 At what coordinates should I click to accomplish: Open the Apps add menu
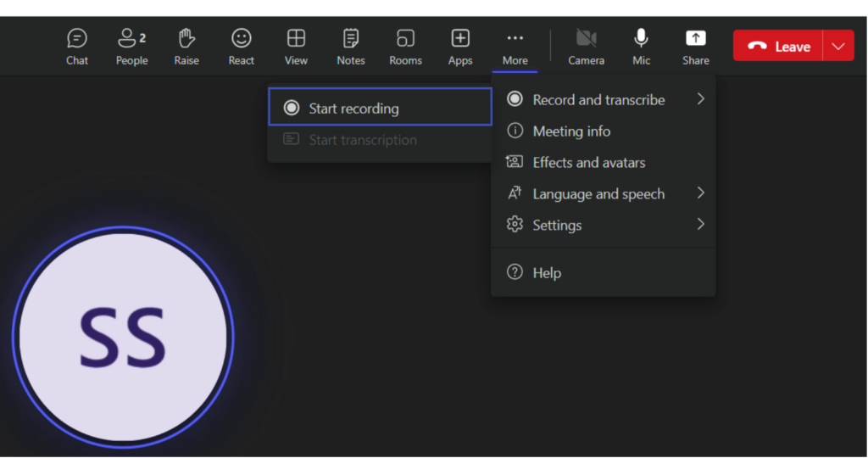460,47
